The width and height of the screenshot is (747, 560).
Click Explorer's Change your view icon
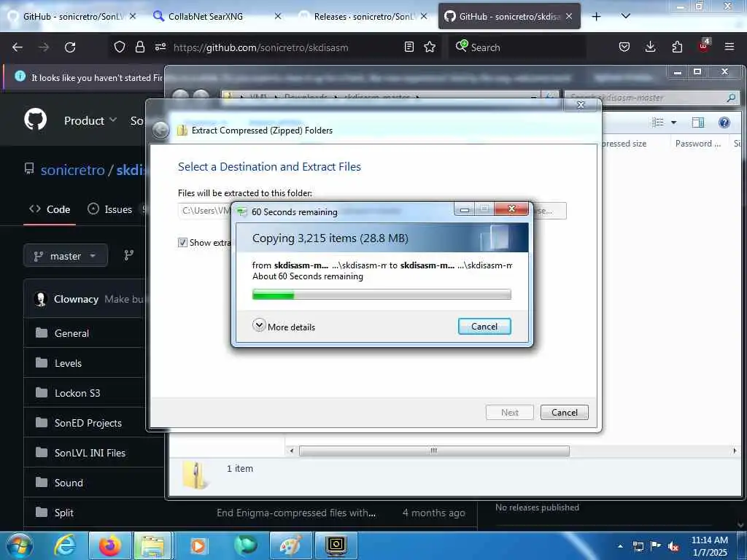point(658,122)
